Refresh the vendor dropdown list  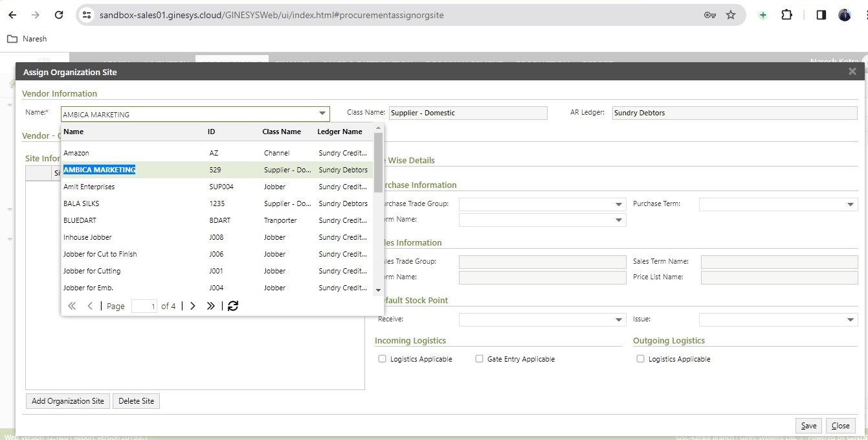point(233,306)
